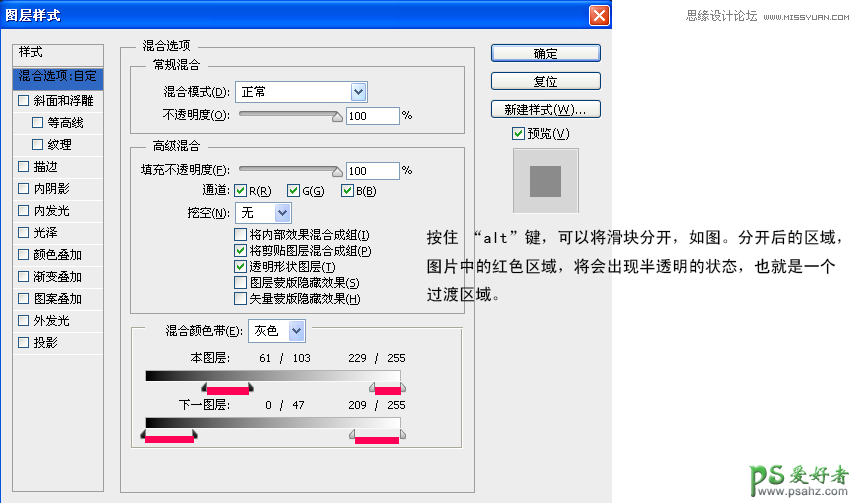Click 本图层 white slider right half at 255
The image size is (860, 503).
click(x=403, y=388)
